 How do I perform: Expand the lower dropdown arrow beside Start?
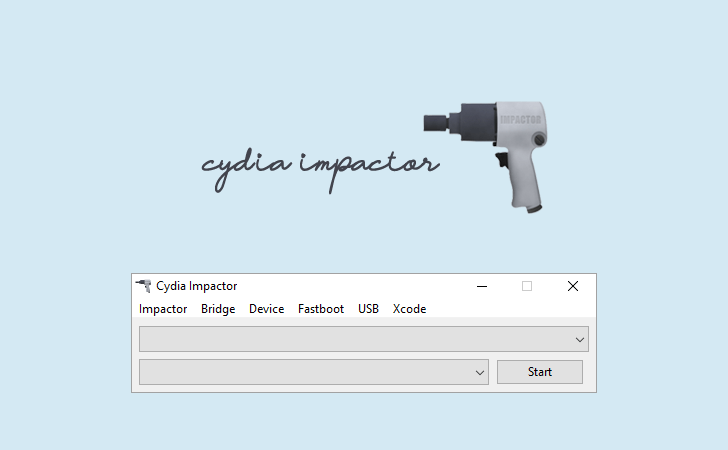click(480, 372)
